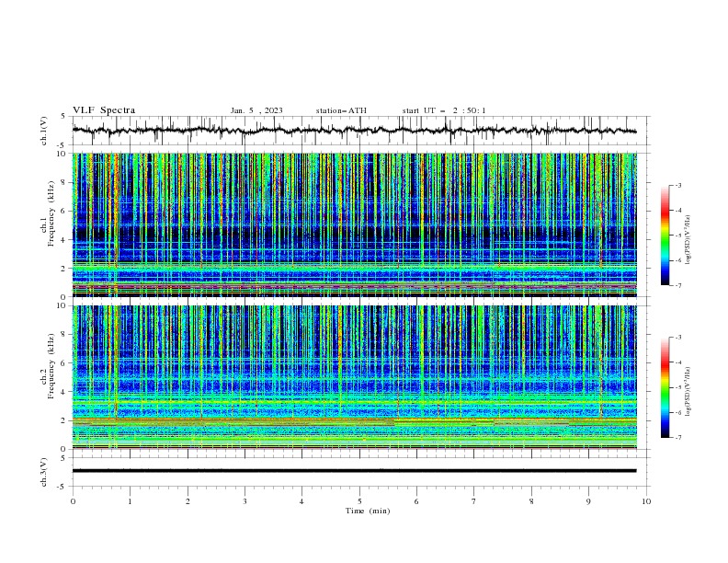Screen dimensions: 728x563
Task: Click time axis tick label "1"
Action: (130, 501)
